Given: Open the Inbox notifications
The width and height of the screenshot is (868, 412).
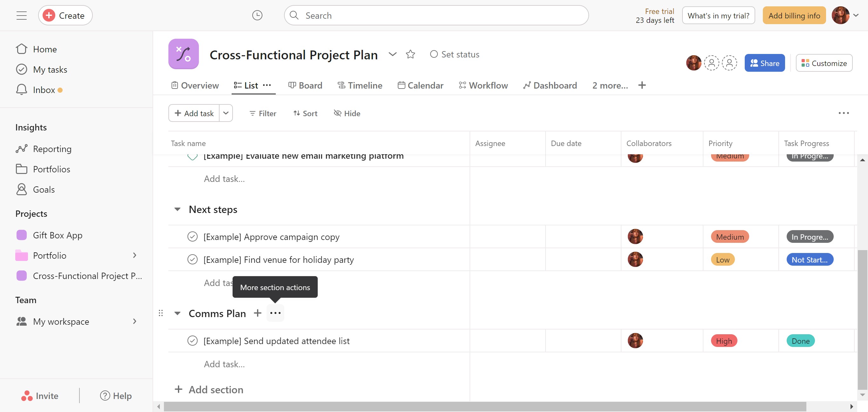Looking at the screenshot, I should point(39,90).
